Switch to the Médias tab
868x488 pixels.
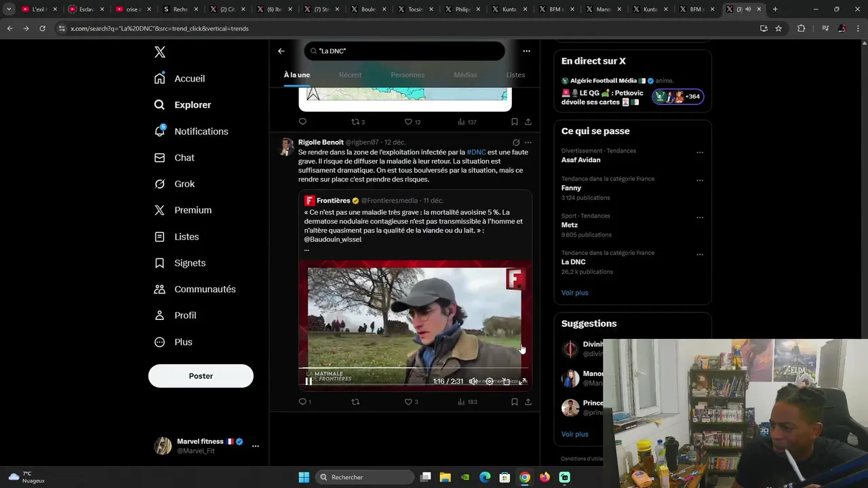coord(465,75)
